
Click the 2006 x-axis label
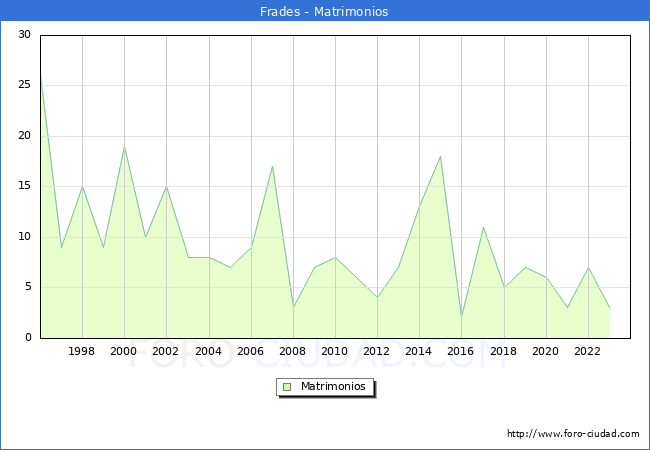(x=250, y=351)
